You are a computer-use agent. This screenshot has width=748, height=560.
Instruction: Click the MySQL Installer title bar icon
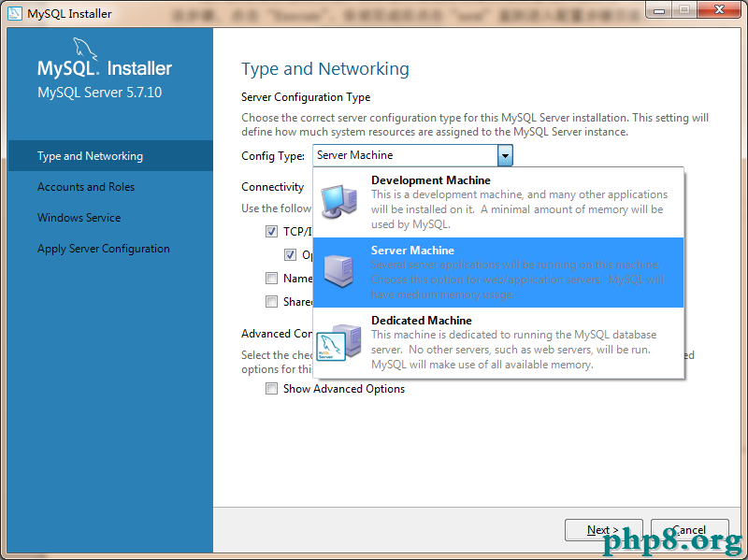pyautogui.click(x=15, y=13)
